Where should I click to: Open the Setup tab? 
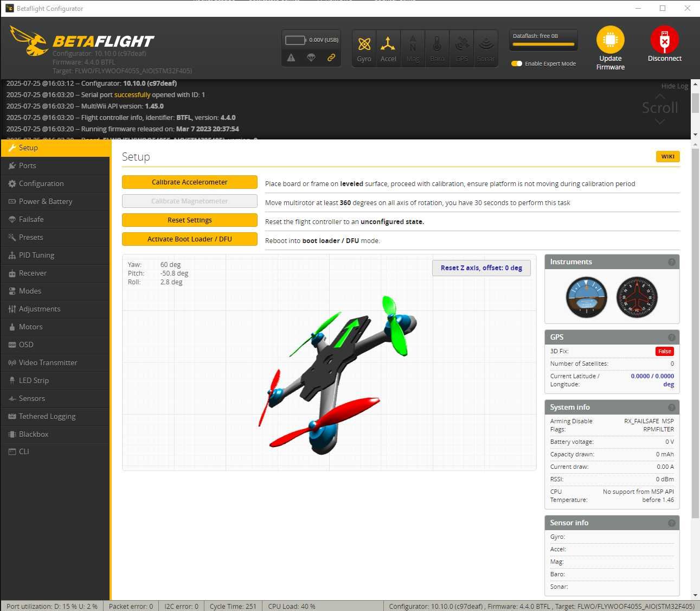click(55, 148)
